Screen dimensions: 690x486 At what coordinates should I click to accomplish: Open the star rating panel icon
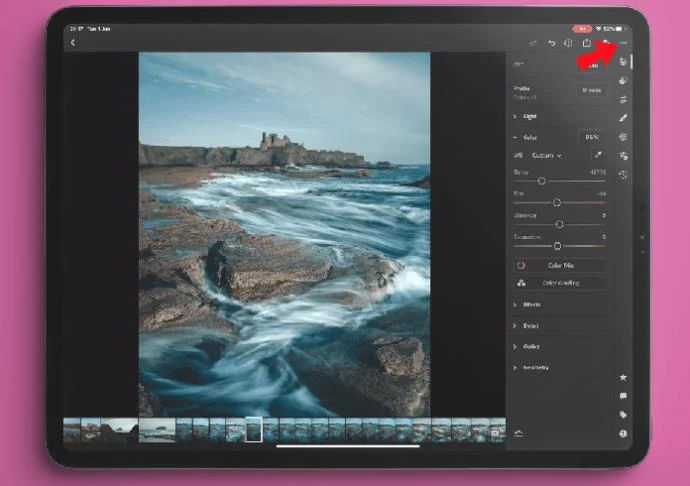(x=623, y=378)
